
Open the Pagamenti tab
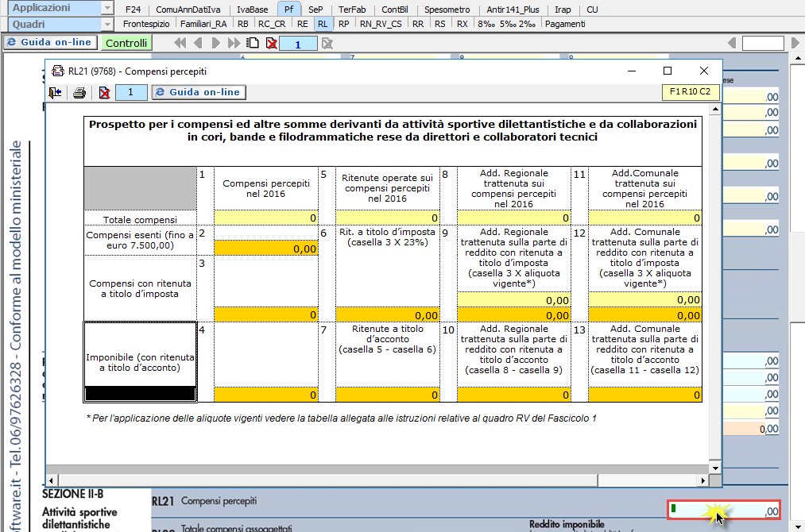(565, 24)
